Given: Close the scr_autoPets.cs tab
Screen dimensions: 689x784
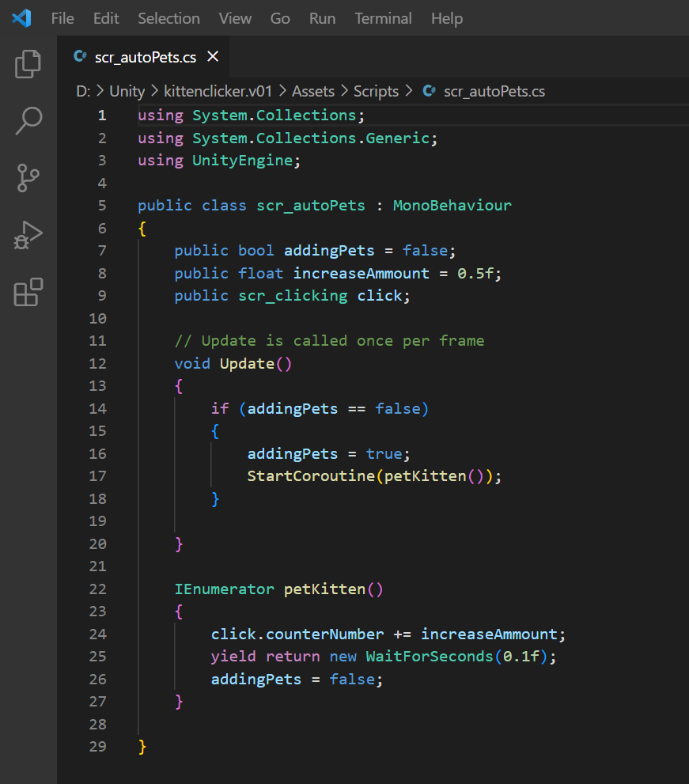Looking at the screenshot, I should pos(212,56).
